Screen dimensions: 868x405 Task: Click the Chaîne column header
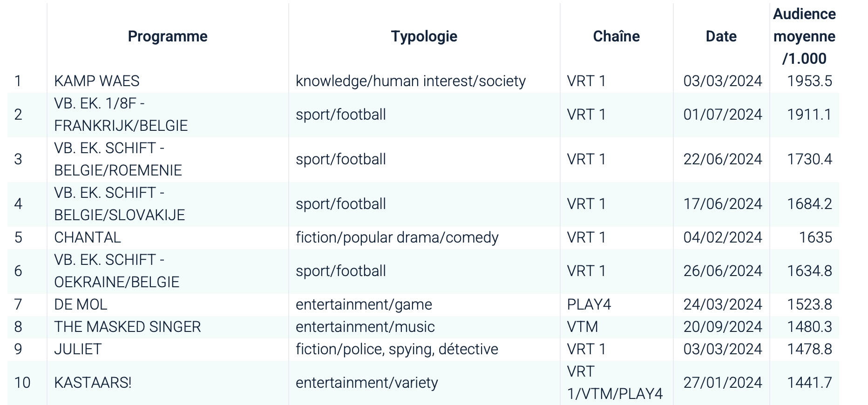[x=616, y=36]
